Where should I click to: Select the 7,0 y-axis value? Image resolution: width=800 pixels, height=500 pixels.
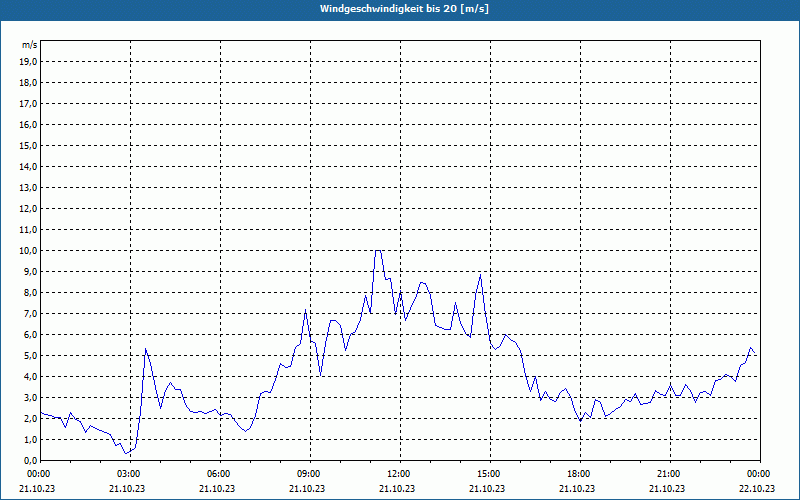coord(30,313)
